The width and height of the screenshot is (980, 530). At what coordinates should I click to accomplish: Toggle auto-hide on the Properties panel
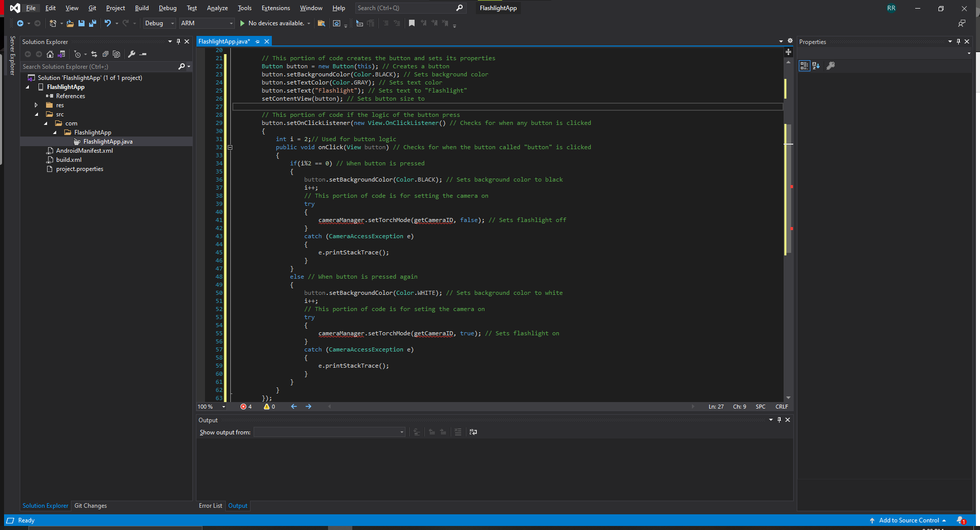click(x=958, y=41)
